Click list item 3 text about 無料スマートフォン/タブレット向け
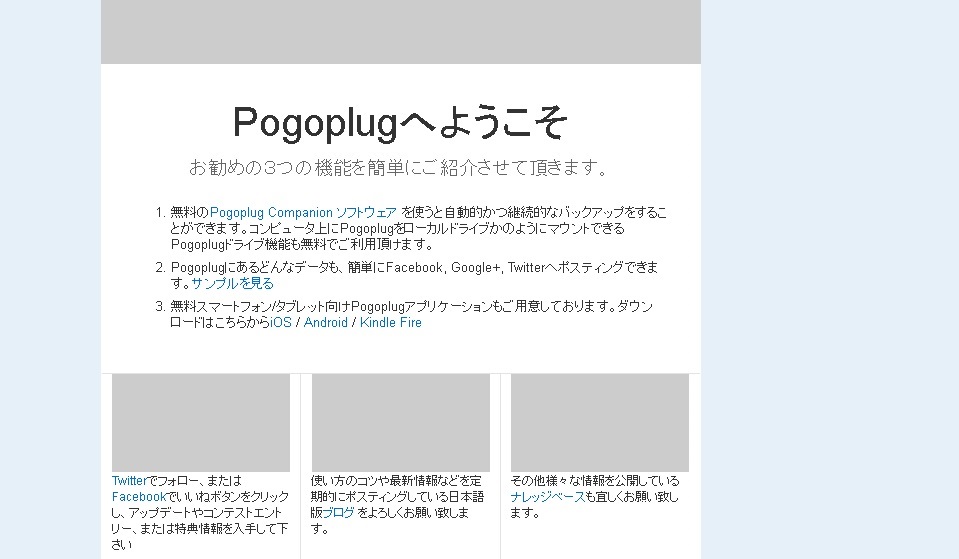The width and height of the screenshot is (959, 559). coord(411,314)
